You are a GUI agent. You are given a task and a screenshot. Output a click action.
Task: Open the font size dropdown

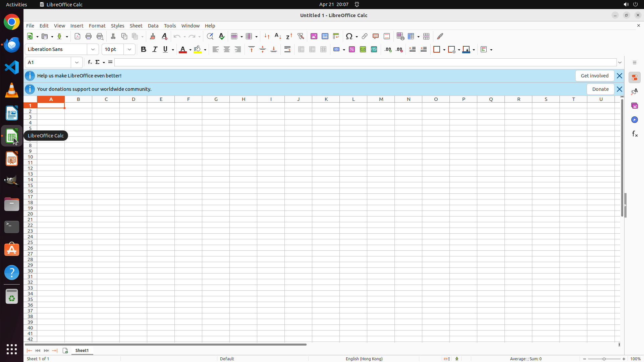[129, 49]
